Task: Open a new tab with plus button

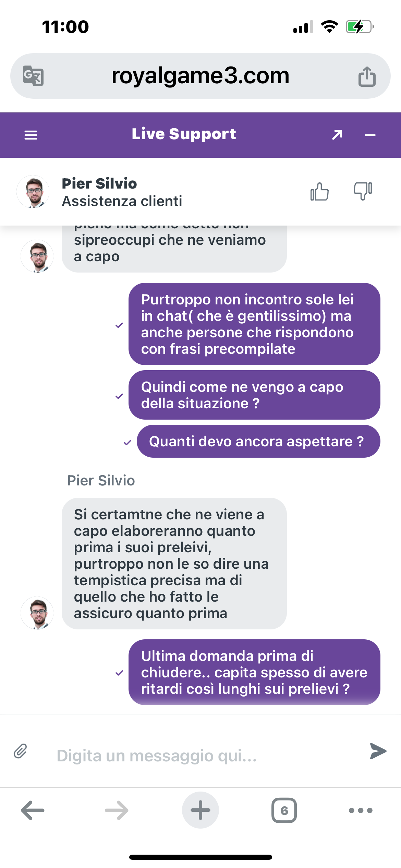Action: [200, 810]
